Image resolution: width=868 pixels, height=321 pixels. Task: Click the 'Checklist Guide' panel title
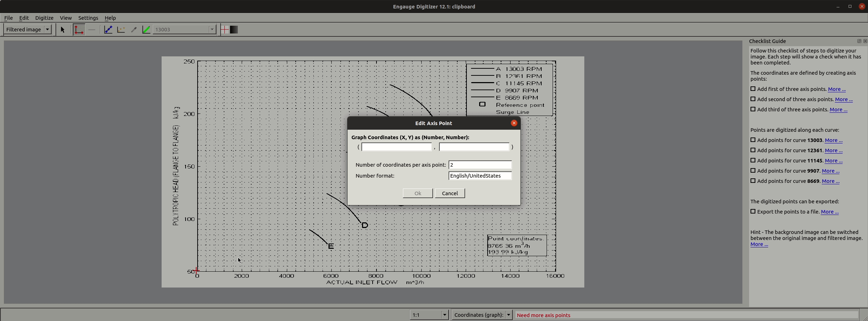click(767, 41)
